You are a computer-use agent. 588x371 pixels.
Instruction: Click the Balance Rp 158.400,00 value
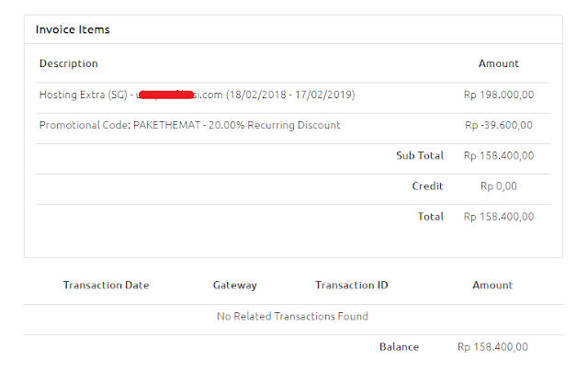pos(492,347)
